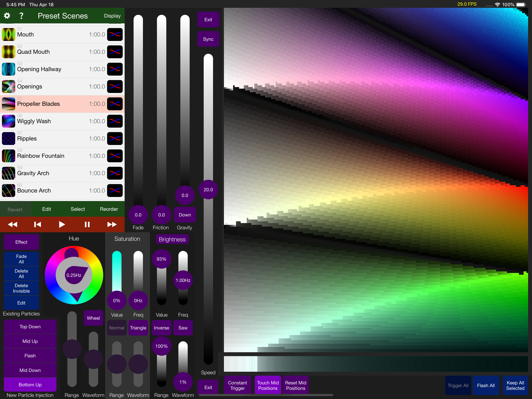532x399 pixels.
Task: Pause playback with the pause icon
Action: [87, 224]
